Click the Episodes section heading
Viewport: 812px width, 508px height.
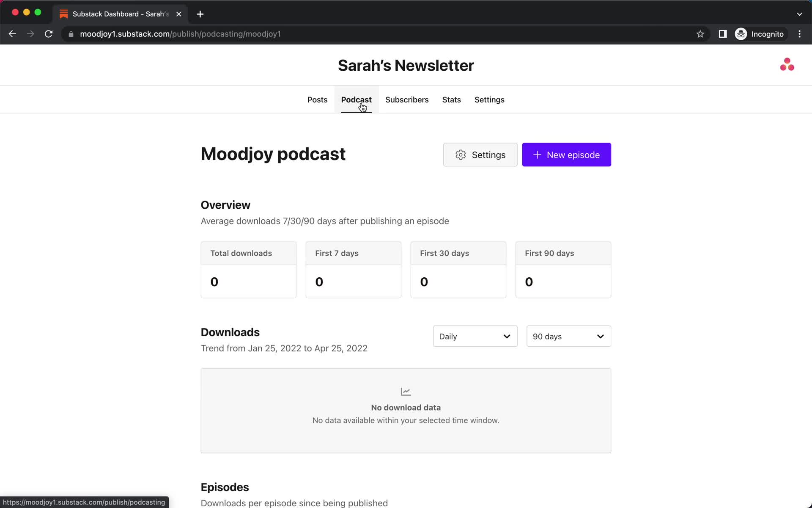[225, 487]
